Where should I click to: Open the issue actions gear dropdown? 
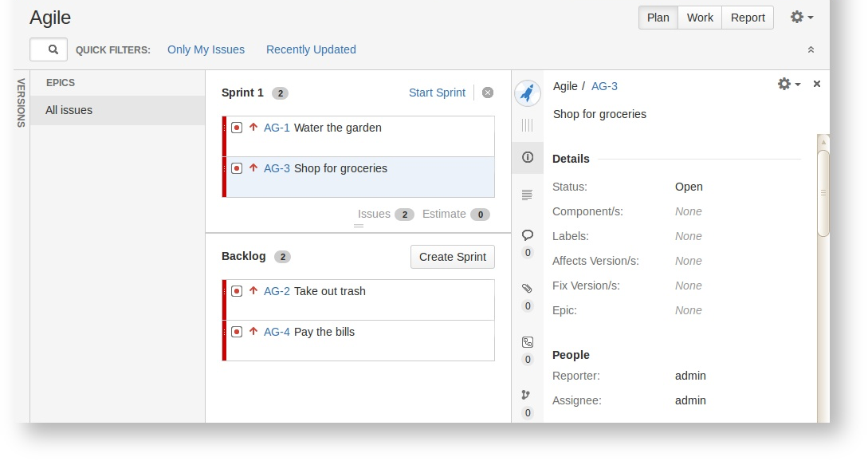pos(788,84)
